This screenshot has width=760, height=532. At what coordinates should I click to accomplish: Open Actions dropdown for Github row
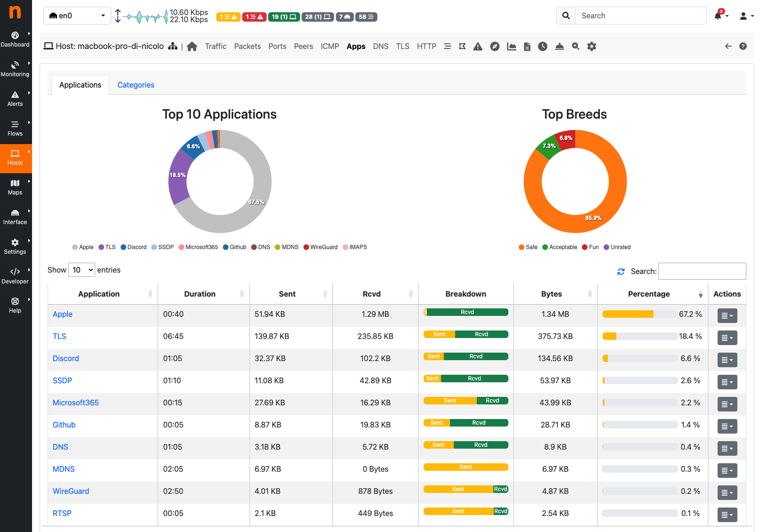click(727, 427)
